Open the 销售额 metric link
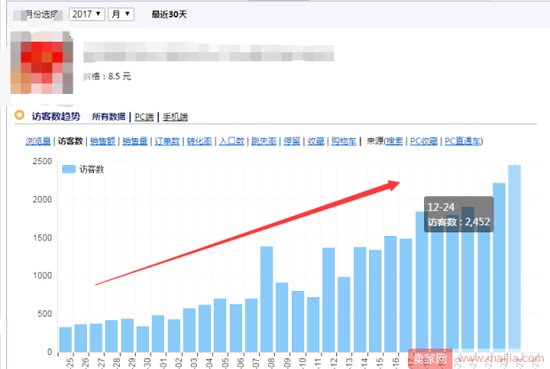The height and width of the screenshot is (369, 550). tap(102, 141)
